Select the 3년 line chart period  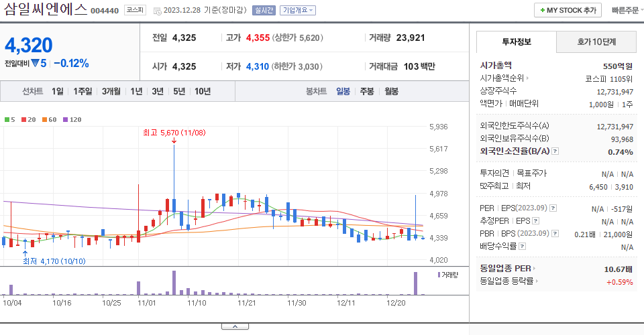(x=158, y=91)
